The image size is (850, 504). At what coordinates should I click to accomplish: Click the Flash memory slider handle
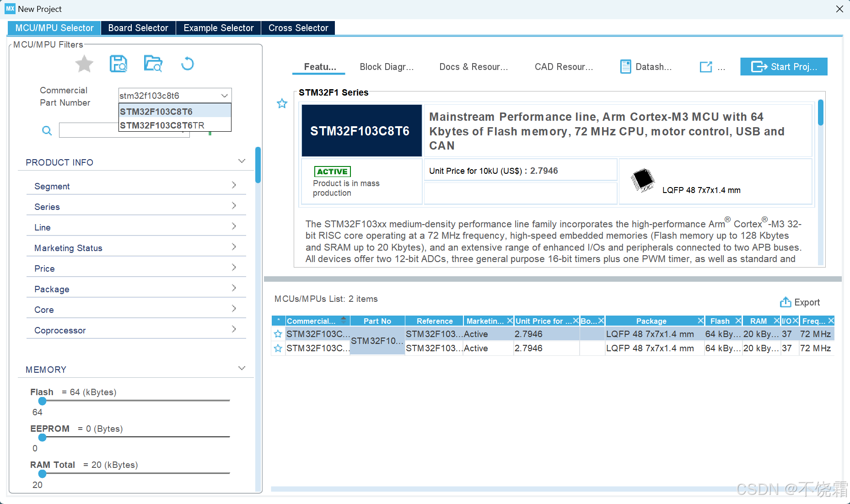[43, 401]
